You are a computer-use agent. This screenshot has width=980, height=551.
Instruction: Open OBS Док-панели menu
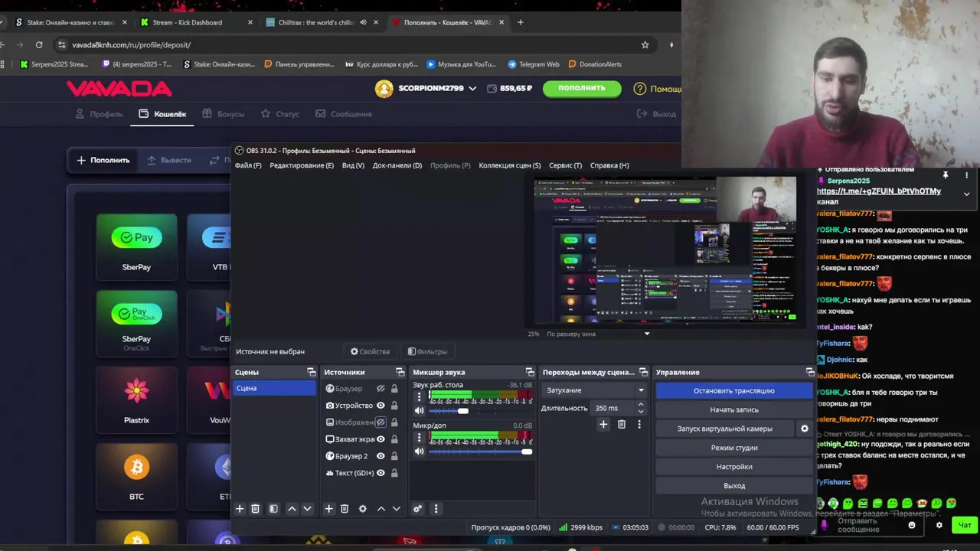[397, 165]
